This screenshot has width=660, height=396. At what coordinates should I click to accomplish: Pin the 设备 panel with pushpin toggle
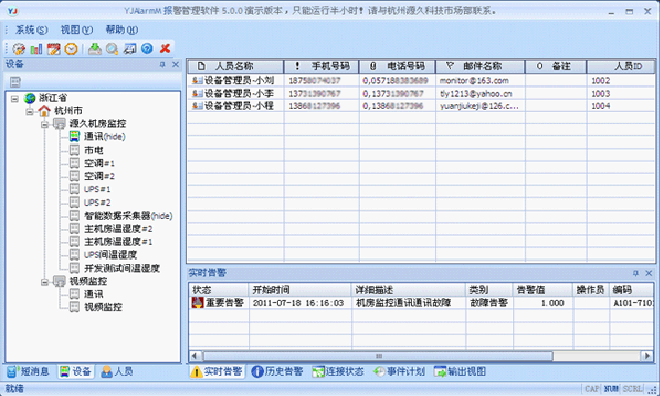[162, 64]
